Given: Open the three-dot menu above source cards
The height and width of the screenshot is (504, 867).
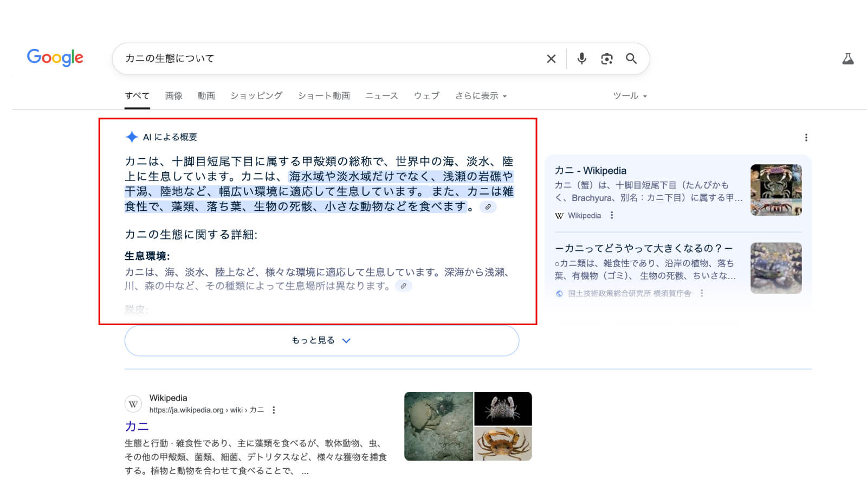Looking at the screenshot, I should [x=806, y=138].
